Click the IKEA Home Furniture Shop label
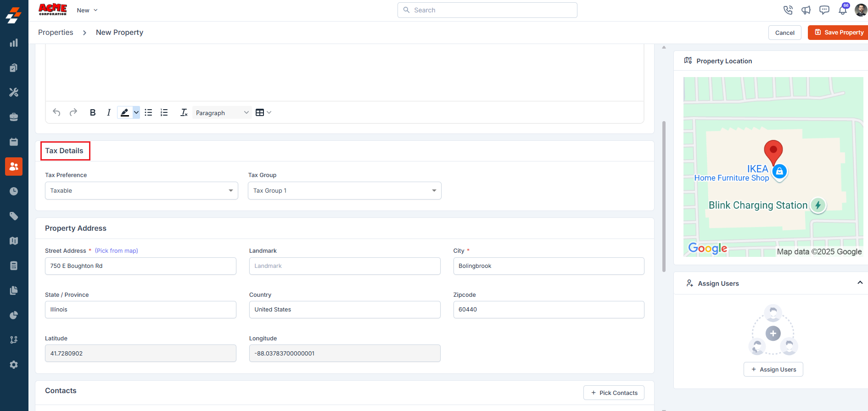The height and width of the screenshot is (411, 868). pyautogui.click(x=732, y=173)
